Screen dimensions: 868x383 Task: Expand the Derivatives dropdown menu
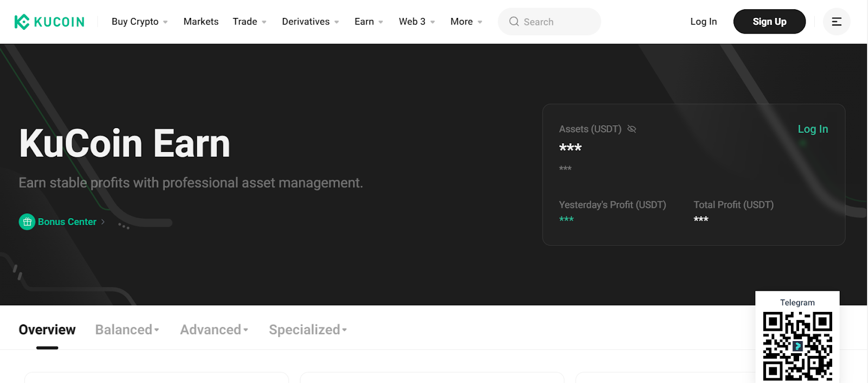[x=310, y=22]
